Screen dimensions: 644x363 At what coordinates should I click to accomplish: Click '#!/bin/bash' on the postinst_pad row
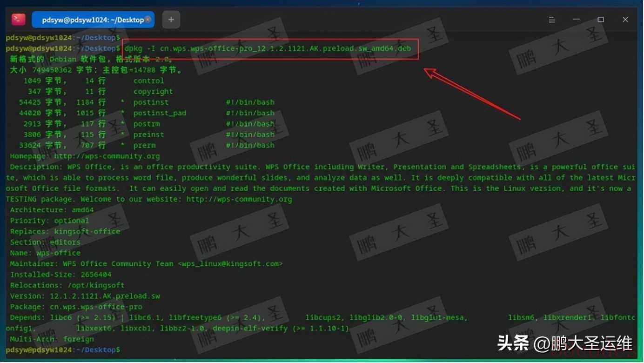point(250,113)
